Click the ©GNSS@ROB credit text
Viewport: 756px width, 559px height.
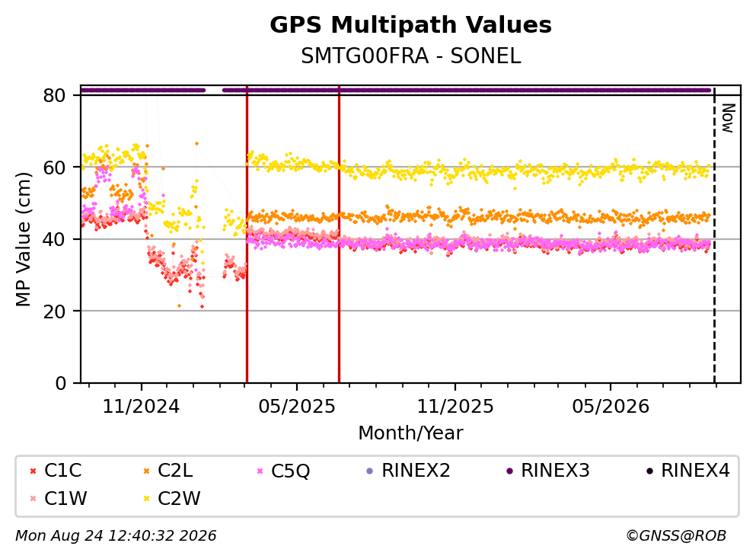point(676,535)
